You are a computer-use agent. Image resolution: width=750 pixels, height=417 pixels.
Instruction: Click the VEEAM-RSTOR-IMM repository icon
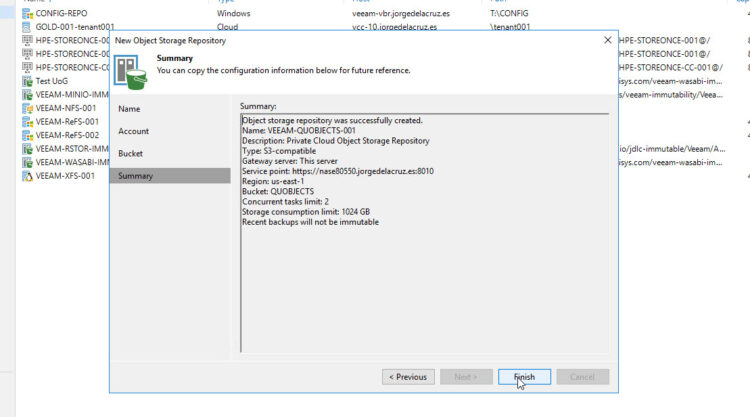(28, 149)
